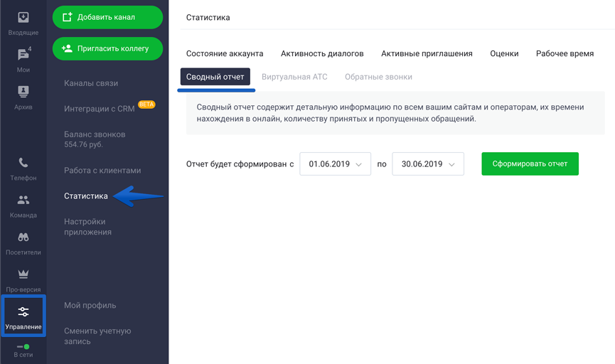Viewport: 615px width, 364px height.
Task: Select the Сводный отчет tab
Action: pos(215,77)
